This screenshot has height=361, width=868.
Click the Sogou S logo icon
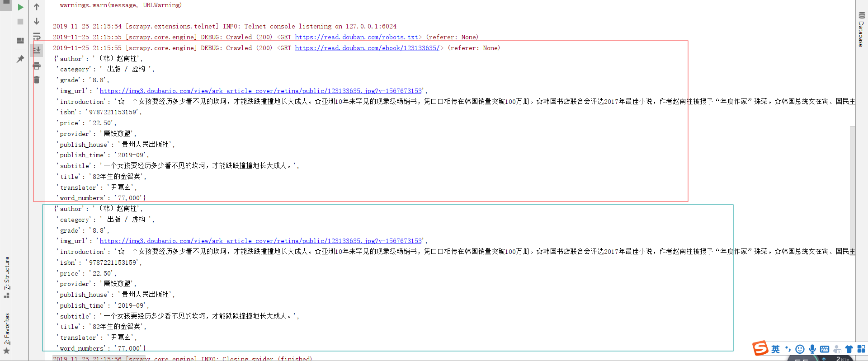point(760,348)
